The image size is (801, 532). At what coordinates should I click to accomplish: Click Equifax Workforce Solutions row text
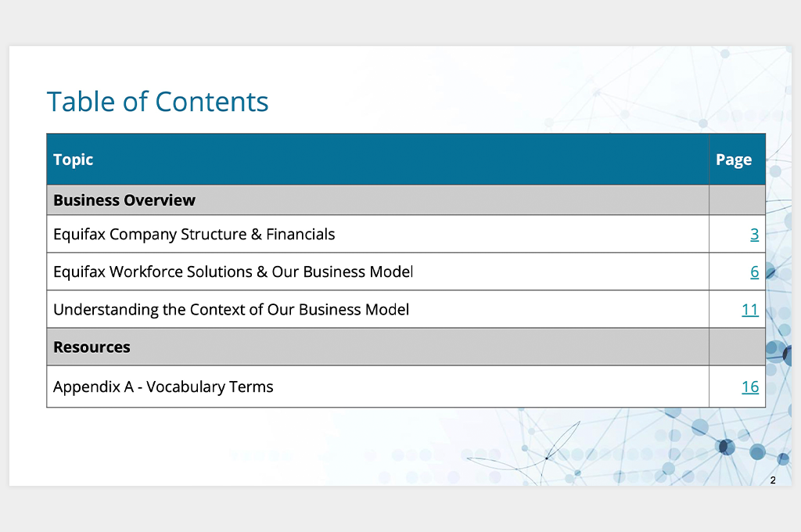233,272
